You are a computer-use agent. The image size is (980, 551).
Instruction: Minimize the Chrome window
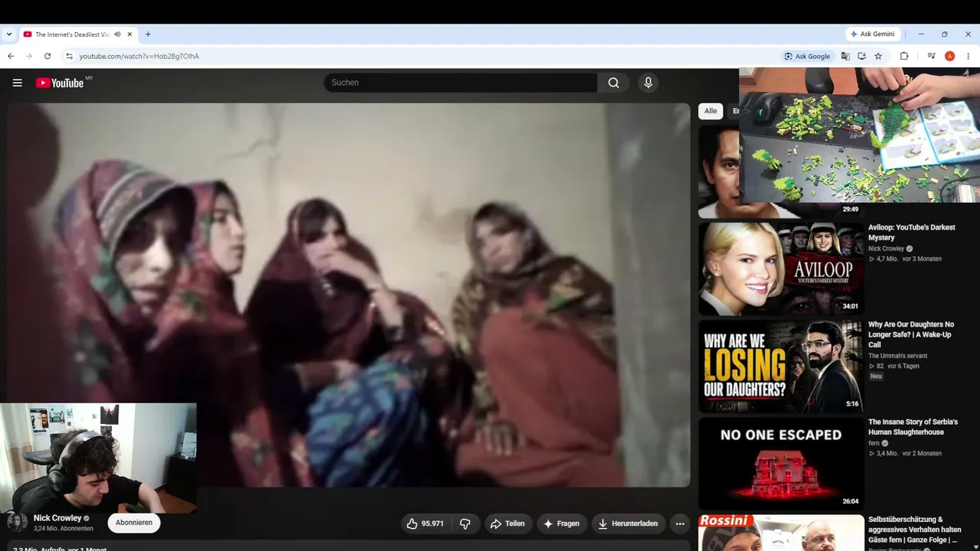[x=921, y=34]
